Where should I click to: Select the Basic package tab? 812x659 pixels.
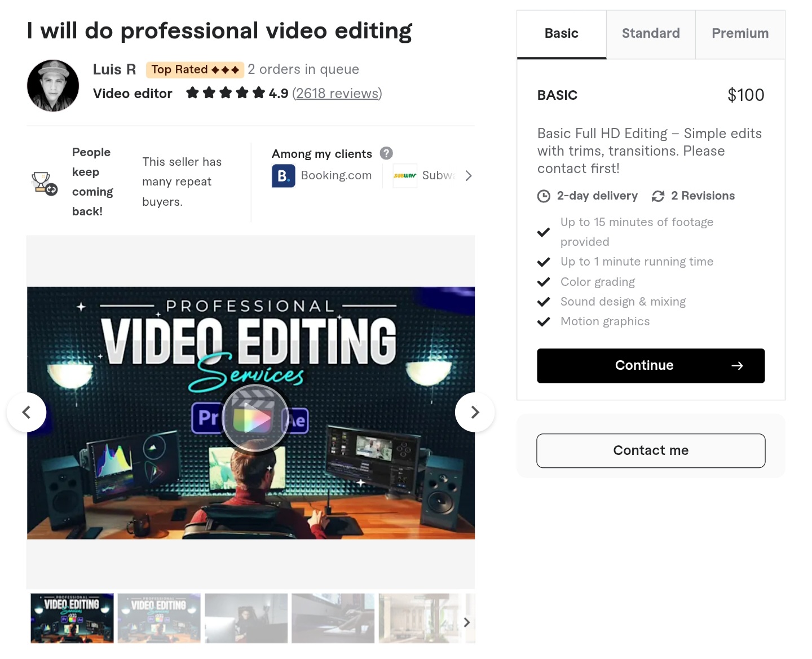click(x=561, y=34)
